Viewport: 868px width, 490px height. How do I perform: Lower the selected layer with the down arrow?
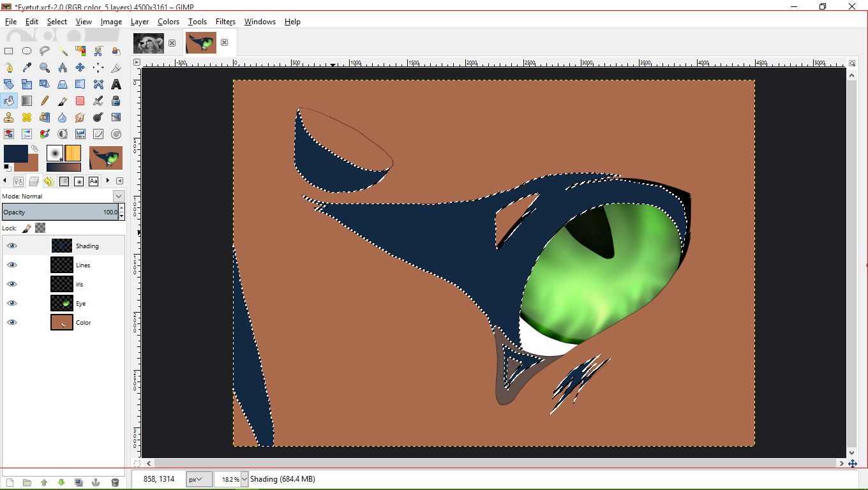click(61, 483)
